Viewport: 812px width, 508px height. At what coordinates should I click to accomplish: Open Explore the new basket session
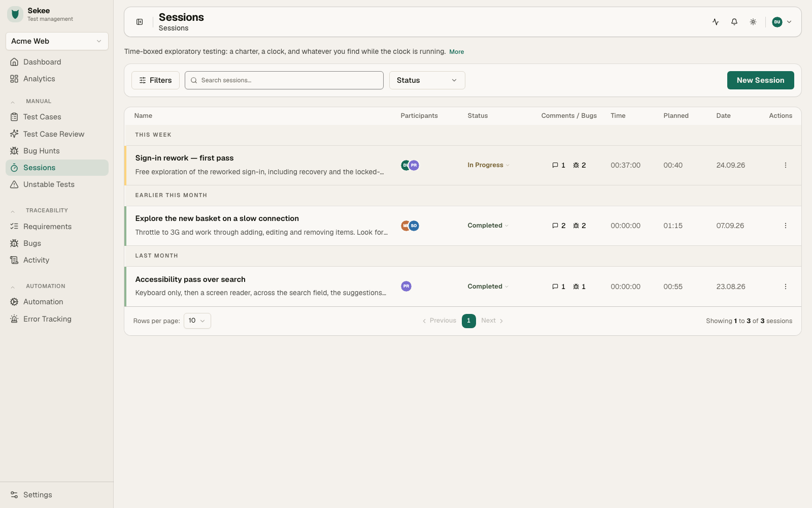tap(217, 218)
